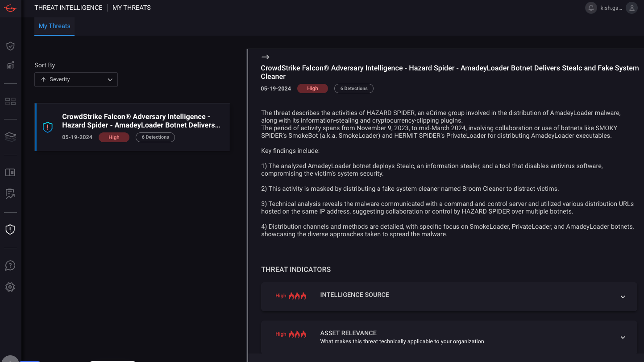Viewport: 644px width, 362px height.
Task: Expand the Intelligence Source indicator section
Action: point(623,297)
